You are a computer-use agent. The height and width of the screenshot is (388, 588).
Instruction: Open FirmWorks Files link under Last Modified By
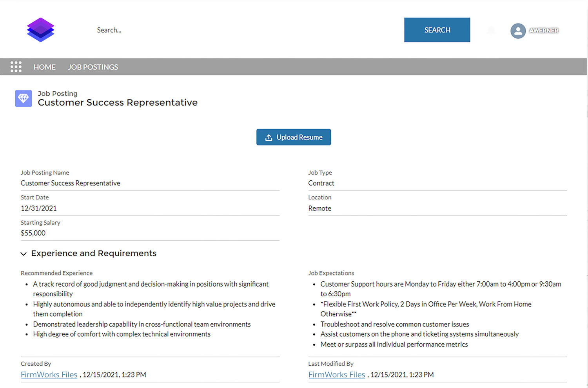point(337,375)
